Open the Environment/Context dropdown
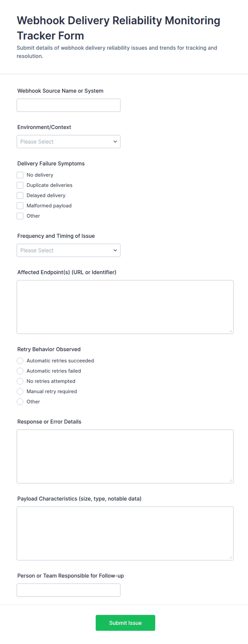This screenshot has width=248, height=644. [x=69, y=142]
